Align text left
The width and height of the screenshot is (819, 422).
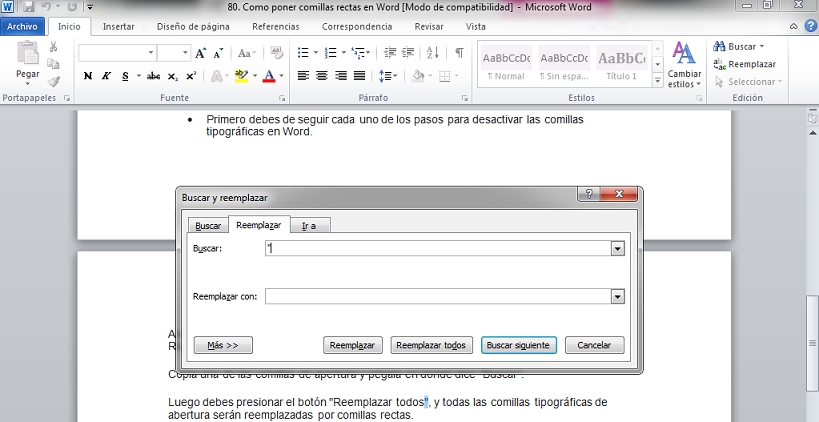[x=303, y=76]
